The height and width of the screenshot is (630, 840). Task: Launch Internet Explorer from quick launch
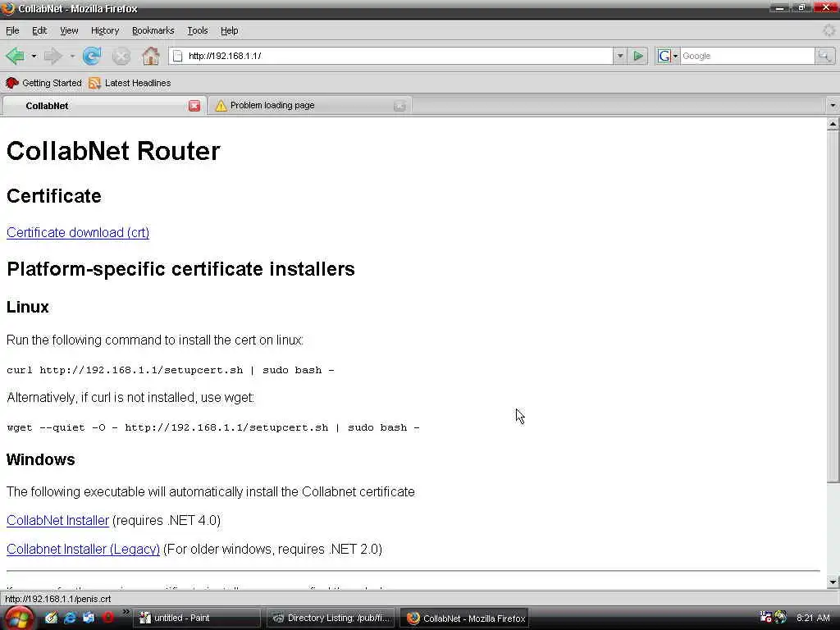tap(70, 618)
